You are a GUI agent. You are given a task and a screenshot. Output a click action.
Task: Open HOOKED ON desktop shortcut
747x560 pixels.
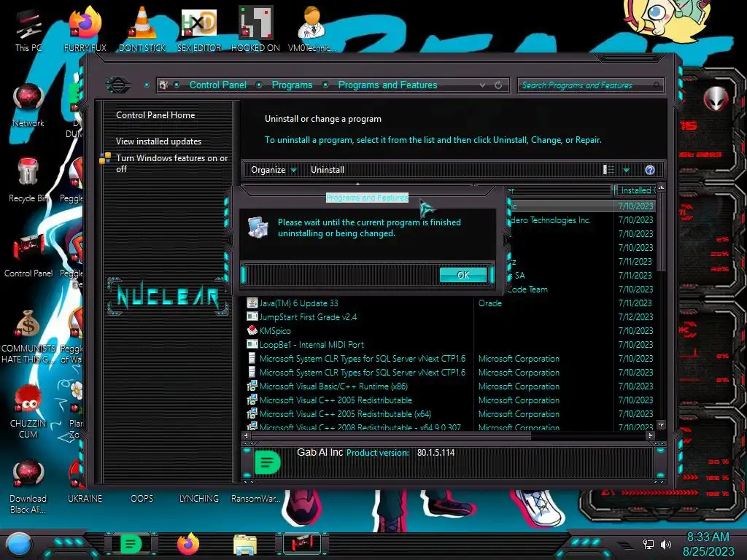tap(255, 29)
